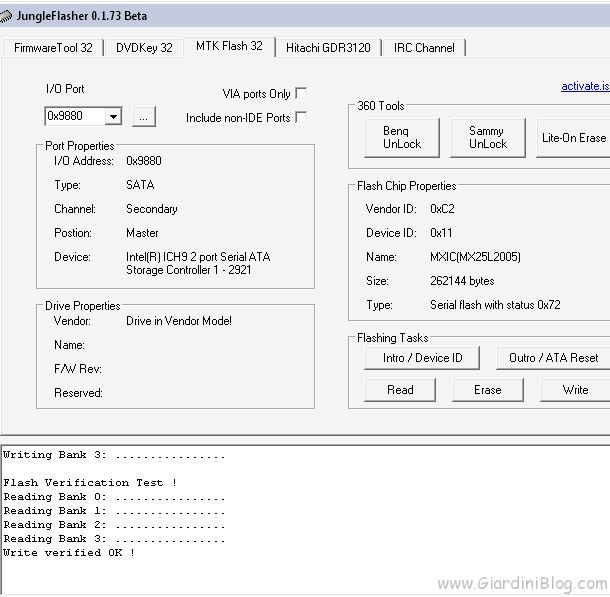
Task: Click the Write flashing task button
Action: (x=575, y=390)
